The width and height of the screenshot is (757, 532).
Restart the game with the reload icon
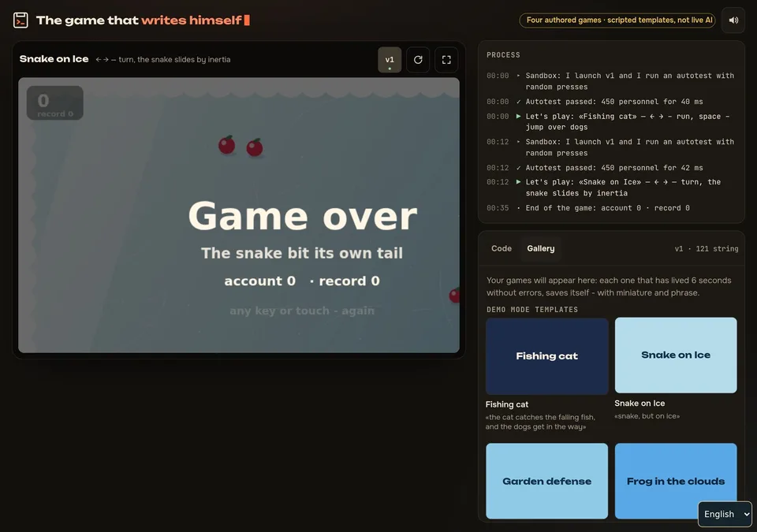click(x=418, y=60)
